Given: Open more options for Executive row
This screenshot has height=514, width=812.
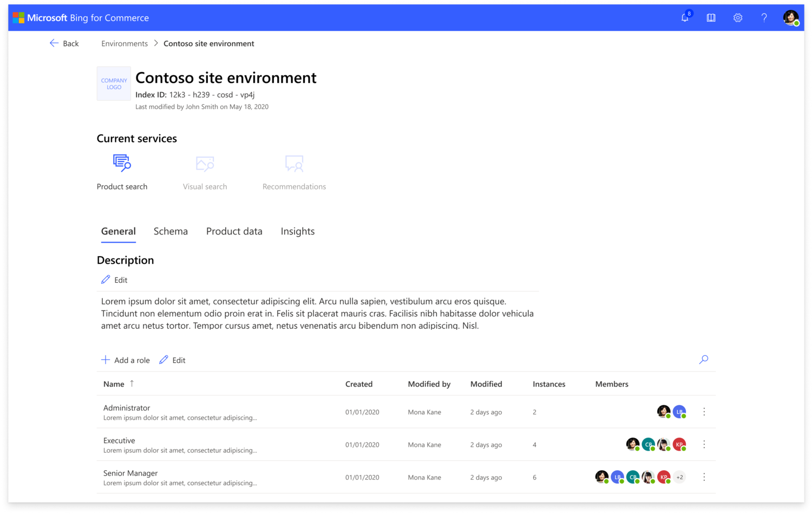Looking at the screenshot, I should [x=704, y=445].
